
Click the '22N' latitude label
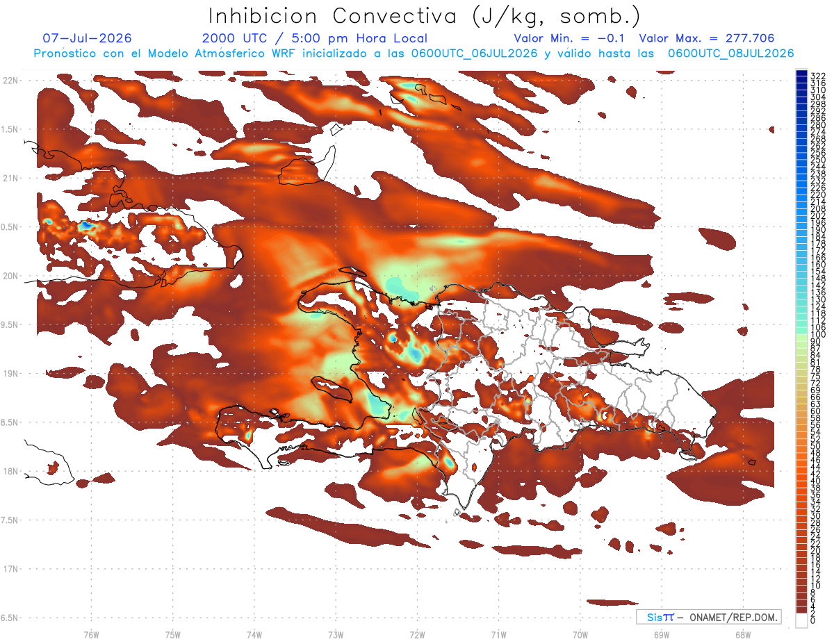click(10, 80)
